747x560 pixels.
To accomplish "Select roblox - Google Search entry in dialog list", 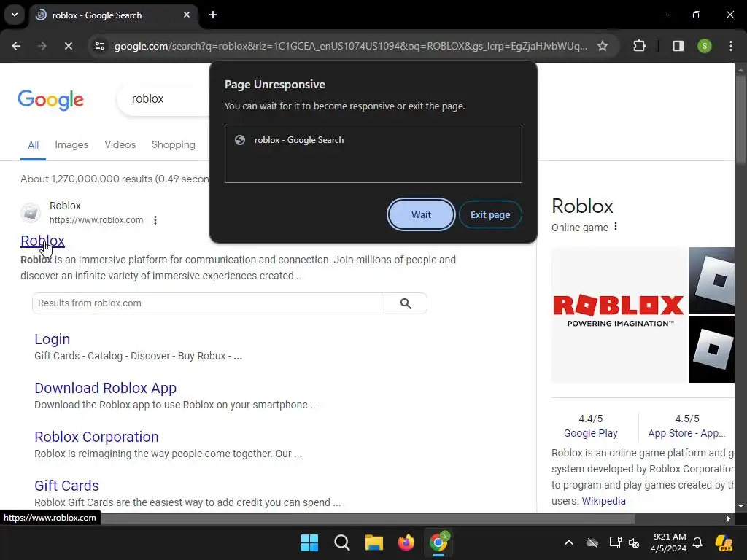I will coord(373,140).
